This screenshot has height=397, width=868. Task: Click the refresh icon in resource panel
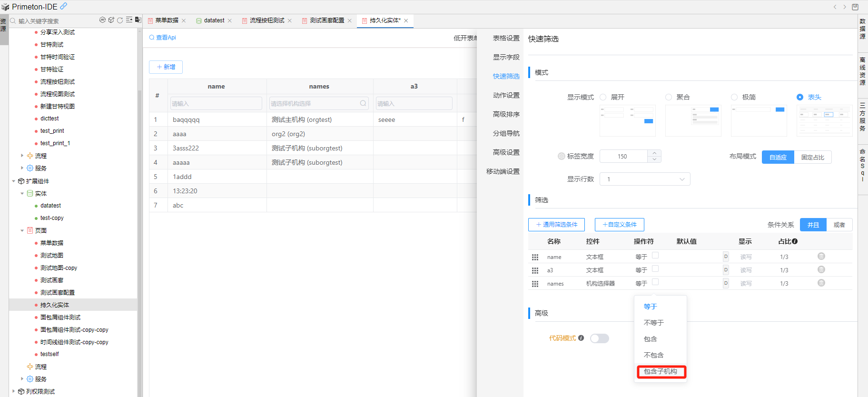point(120,20)
